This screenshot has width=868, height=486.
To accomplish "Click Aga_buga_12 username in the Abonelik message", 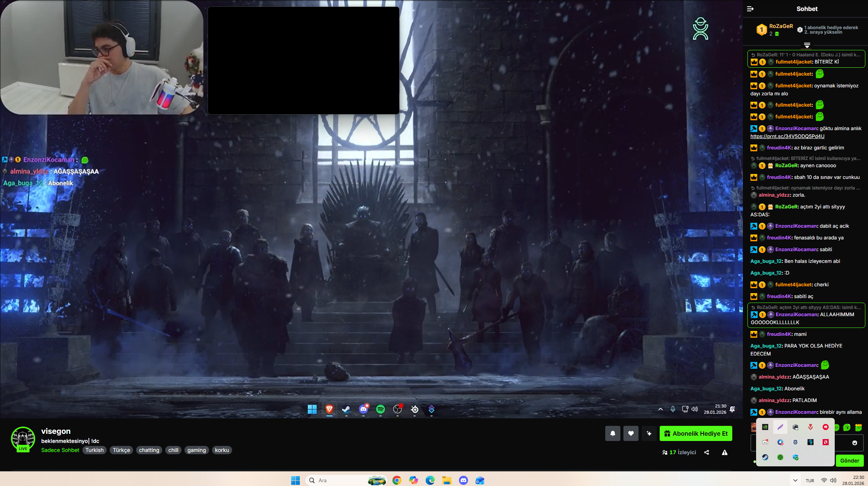I will [766, 388].
